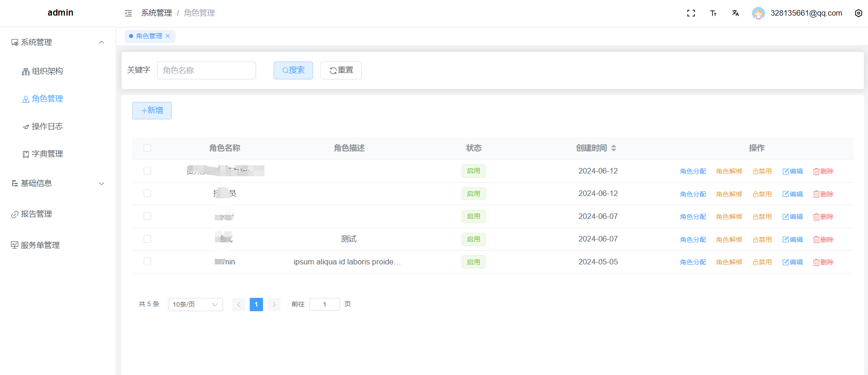Click the 新增 button to add role
This screenshot has width=868, height=375.
coord(152,111)
